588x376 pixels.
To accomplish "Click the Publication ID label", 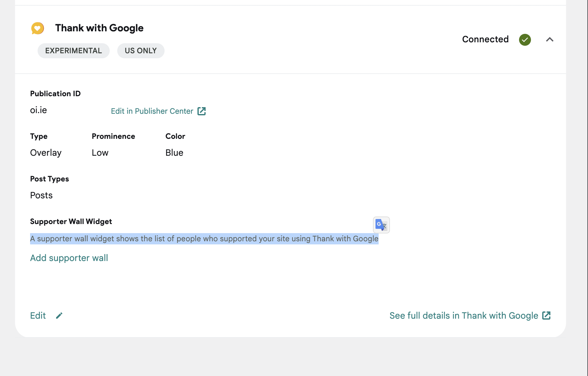I will [x=55, y=94].
